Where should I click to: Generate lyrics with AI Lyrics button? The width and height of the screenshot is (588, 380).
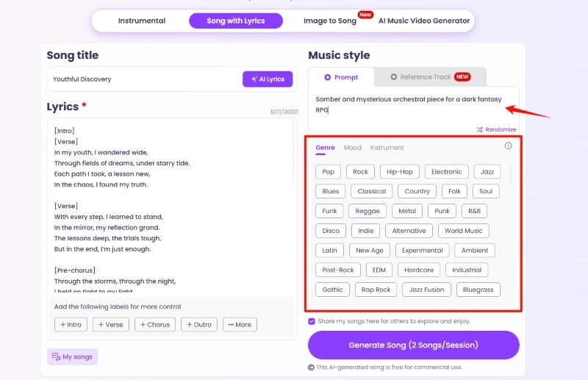point(268,79)
